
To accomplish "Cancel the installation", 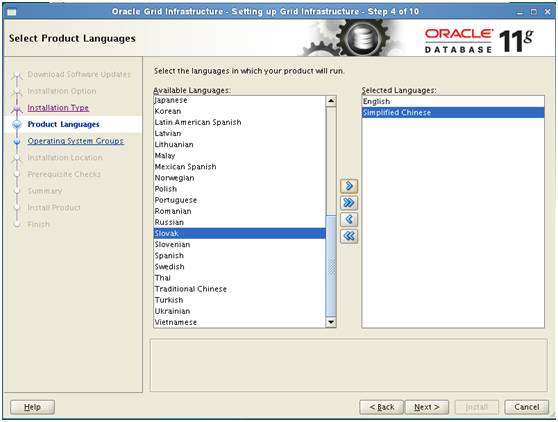I will [526, 407].
